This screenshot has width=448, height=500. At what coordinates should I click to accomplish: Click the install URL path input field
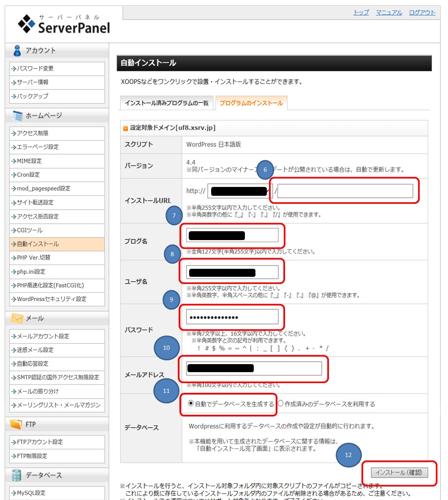pyautogui.click(x=345, y=191)
